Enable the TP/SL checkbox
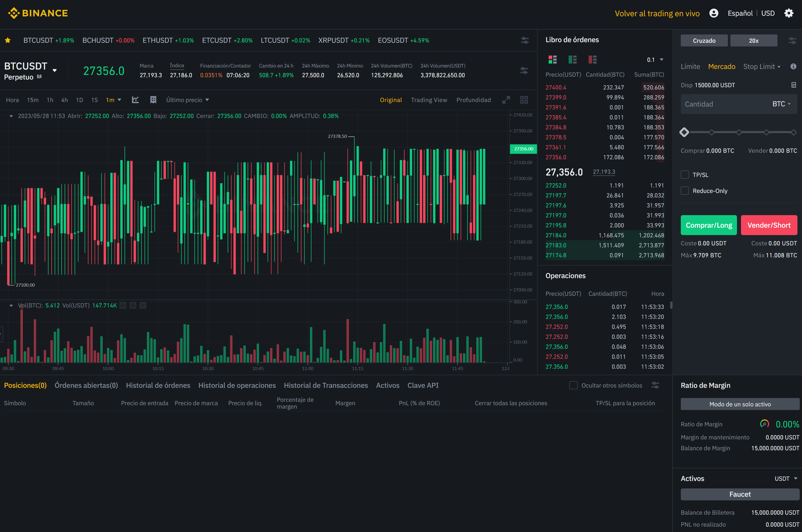The height and width of the screenshot is (532, 802). coord(684,175)
